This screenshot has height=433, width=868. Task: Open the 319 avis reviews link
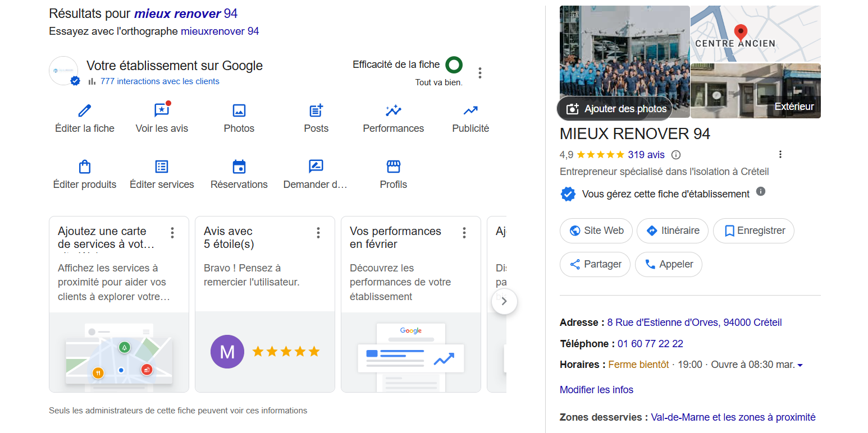coord(646,155)
